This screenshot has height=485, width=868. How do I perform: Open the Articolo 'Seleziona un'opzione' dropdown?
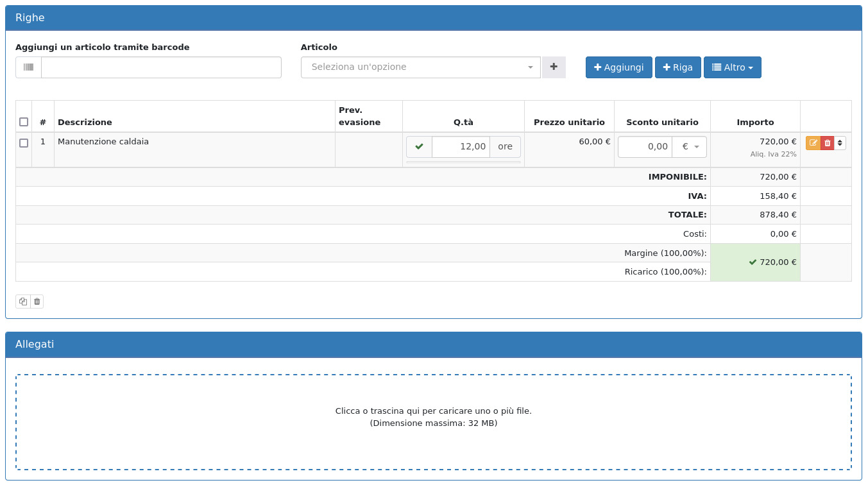[420, 67]
